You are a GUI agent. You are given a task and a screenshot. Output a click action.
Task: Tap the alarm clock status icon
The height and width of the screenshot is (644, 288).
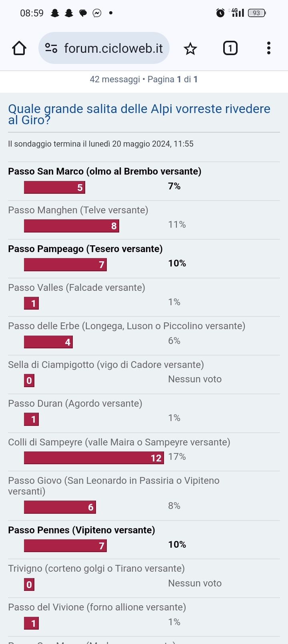pos(220,13)
